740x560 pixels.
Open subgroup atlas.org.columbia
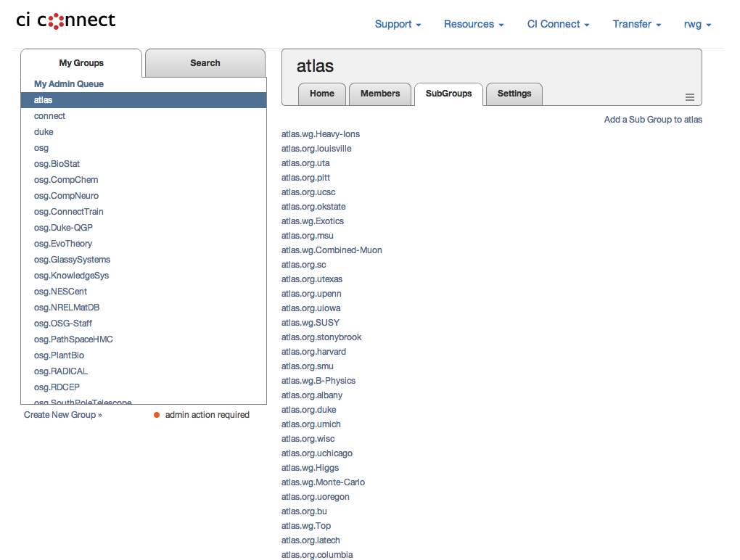coord(317,555)
